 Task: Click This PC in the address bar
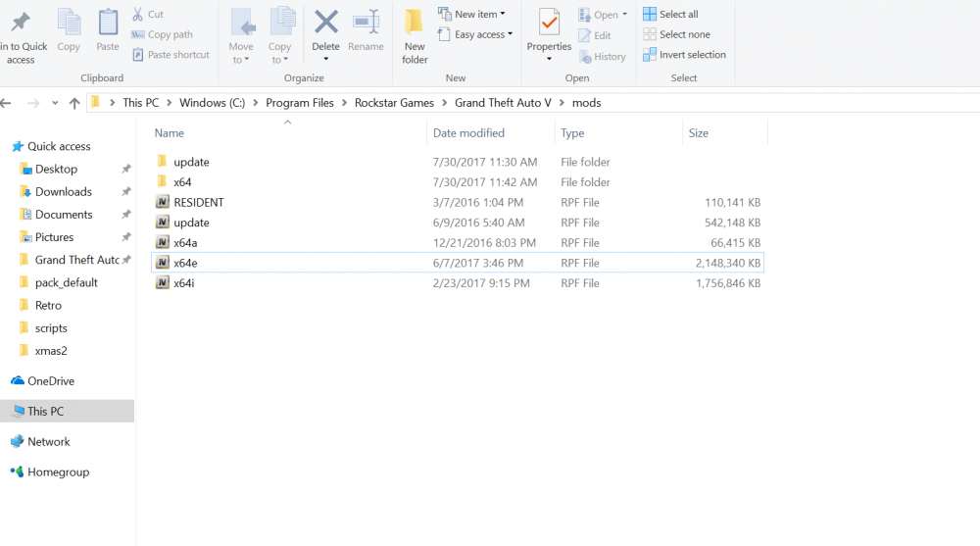tap(140, 103)
